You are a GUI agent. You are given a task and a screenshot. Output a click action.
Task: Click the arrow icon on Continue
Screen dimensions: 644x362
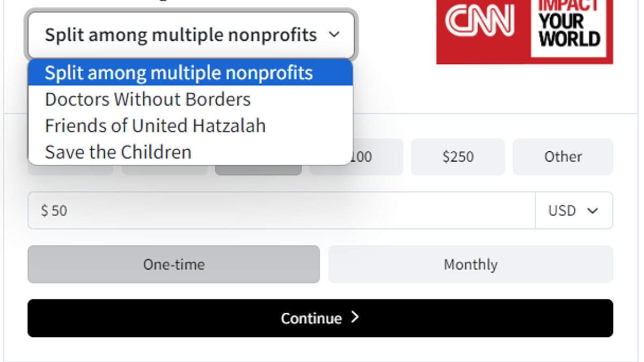pos(355,317)
